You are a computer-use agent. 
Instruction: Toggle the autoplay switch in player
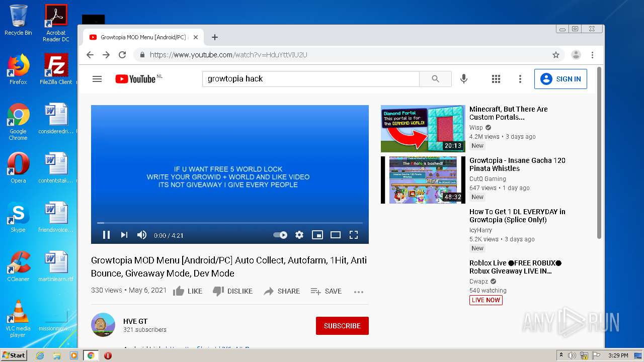(x=280, y=235)
